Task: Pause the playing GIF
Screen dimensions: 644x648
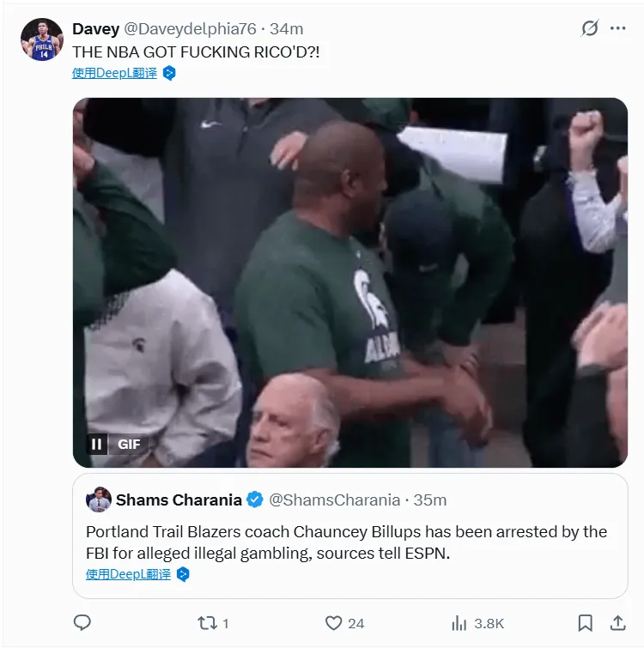Action: [97, 444]
